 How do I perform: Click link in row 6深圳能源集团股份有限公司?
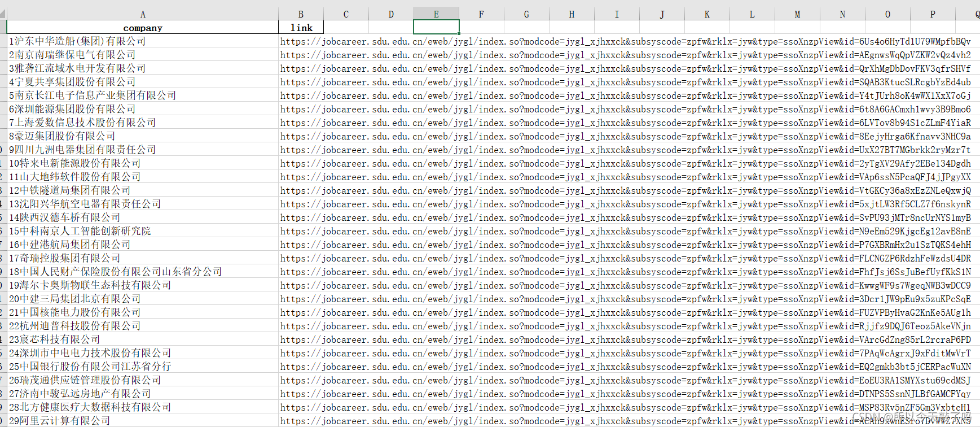point(626,109)
